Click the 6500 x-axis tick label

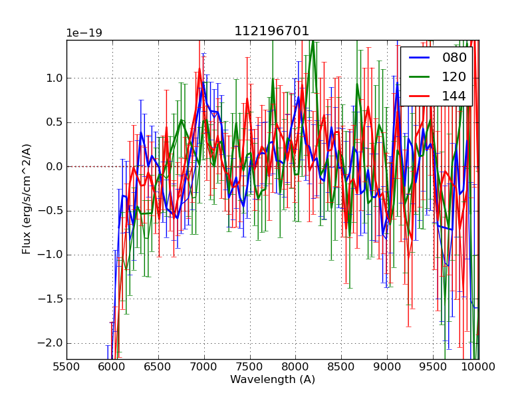click(158, 366)
